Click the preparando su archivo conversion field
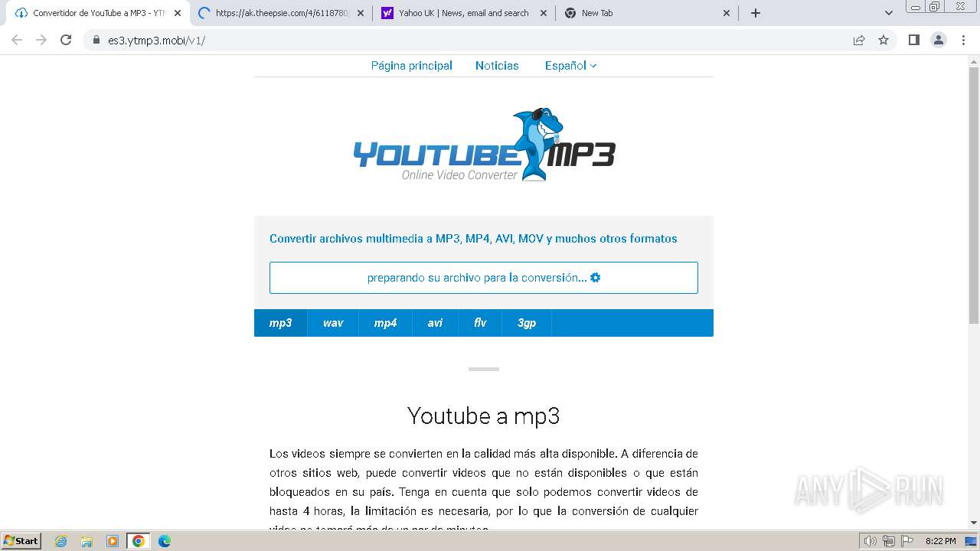This screenshot has width=980, height=551. point(484,278)
